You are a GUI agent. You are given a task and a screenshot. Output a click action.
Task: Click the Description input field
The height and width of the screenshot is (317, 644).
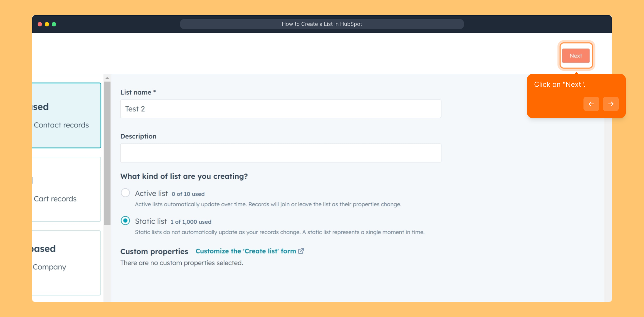(281, 153)
